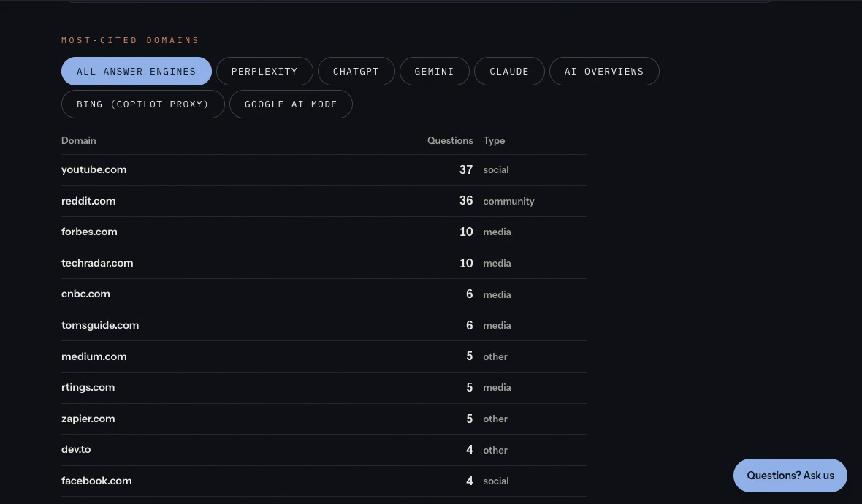Select the zapier.com row

click(x=324, y=419)
